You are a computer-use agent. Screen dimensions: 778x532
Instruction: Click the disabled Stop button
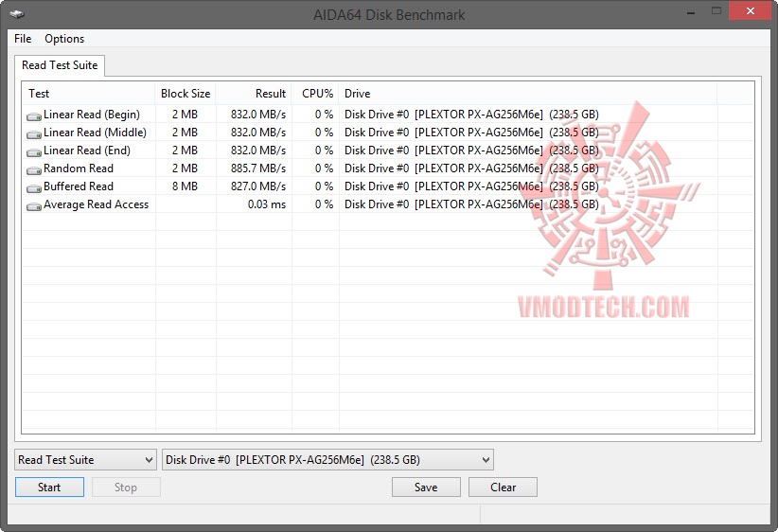(x=126, y=488)
